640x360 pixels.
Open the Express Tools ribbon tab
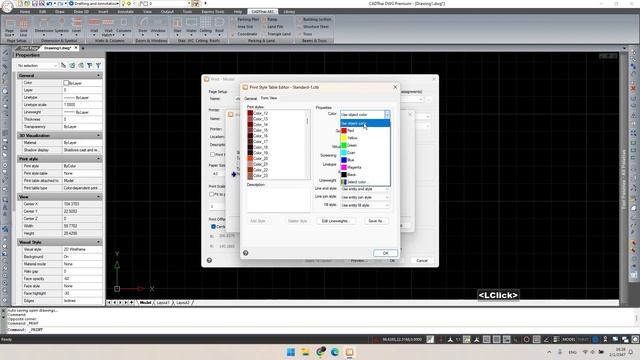tap(213, 11)
